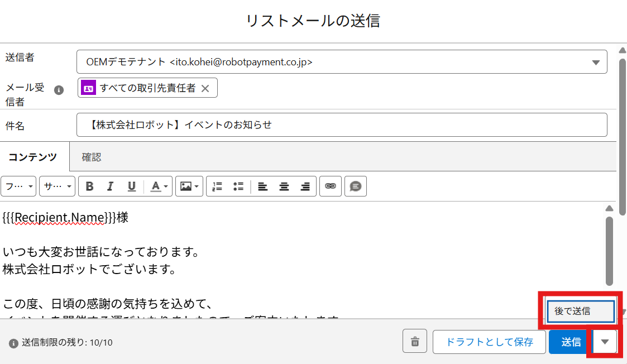
Task: Click the ドラフトとして保存 button
Action: [x=489, y=342]
